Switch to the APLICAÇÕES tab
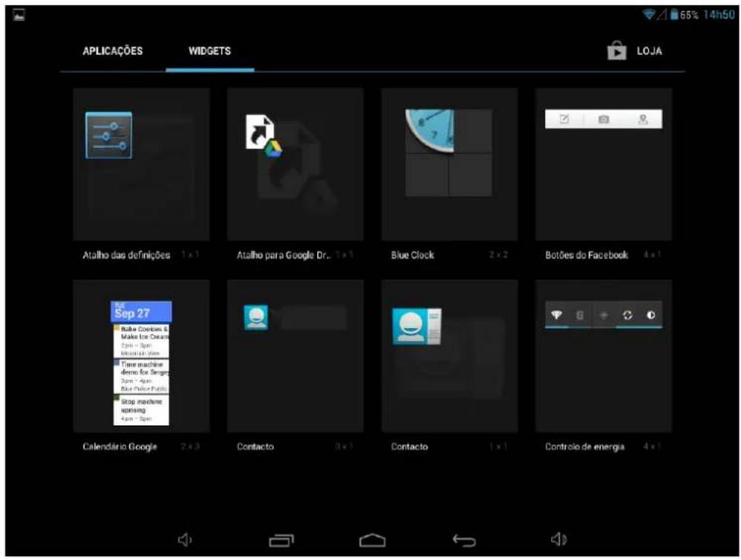 112,51
